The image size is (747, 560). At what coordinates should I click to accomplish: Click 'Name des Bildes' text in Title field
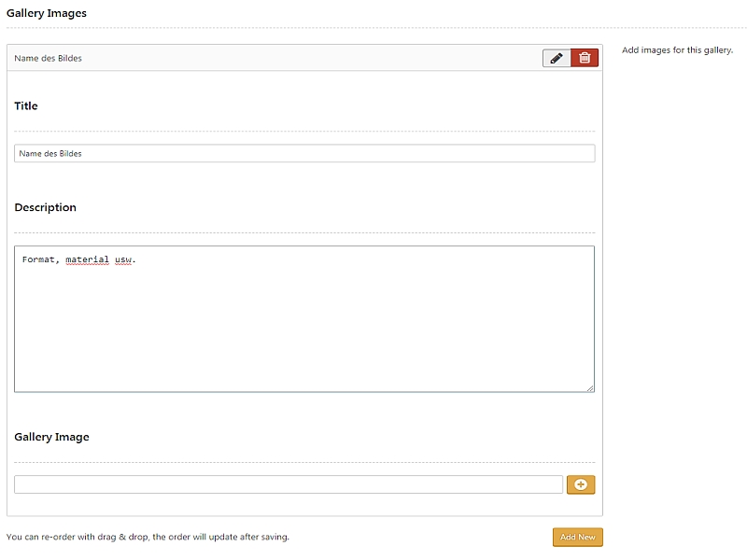(50, 153)
